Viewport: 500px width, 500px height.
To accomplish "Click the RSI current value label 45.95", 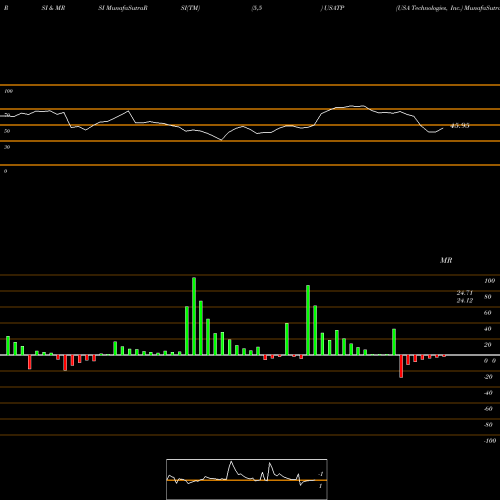I will click(x=460, y=126).
